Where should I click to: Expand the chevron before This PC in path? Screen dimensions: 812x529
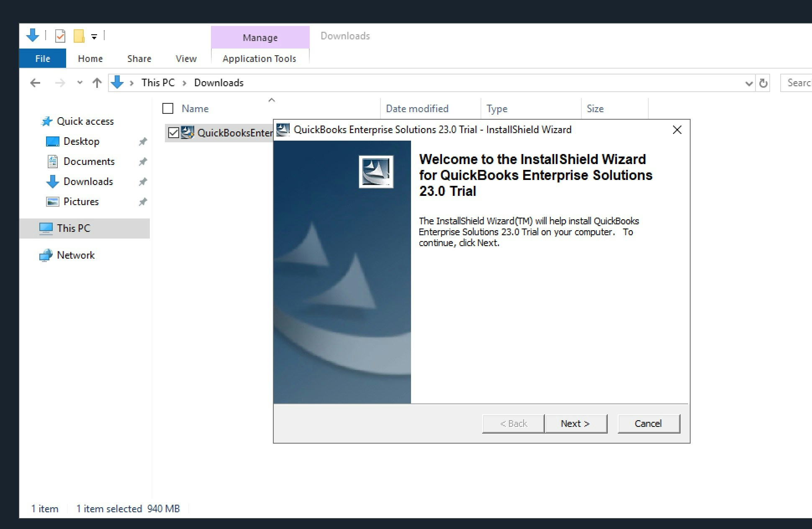click(131, 83)
